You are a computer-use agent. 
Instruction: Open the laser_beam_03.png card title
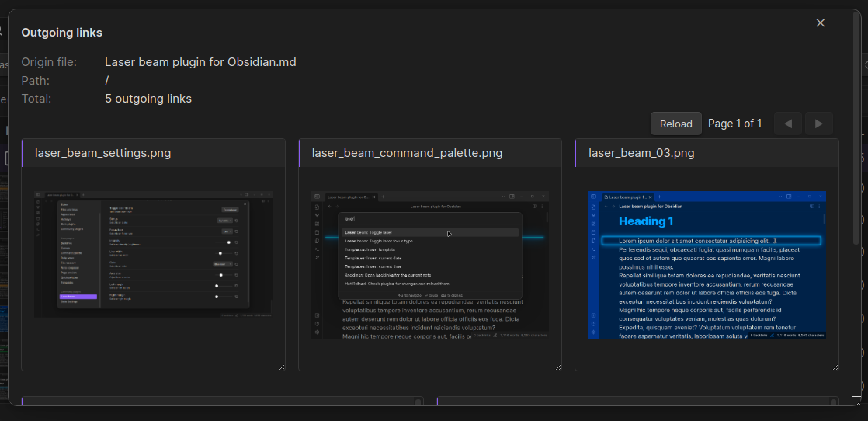pos(641,153)
